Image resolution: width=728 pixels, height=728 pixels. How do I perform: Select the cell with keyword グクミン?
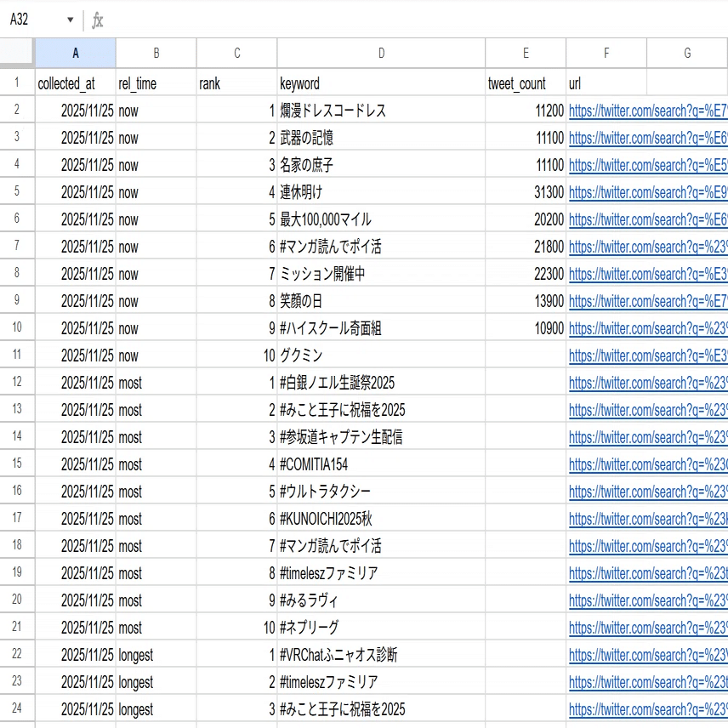point(381,355)
